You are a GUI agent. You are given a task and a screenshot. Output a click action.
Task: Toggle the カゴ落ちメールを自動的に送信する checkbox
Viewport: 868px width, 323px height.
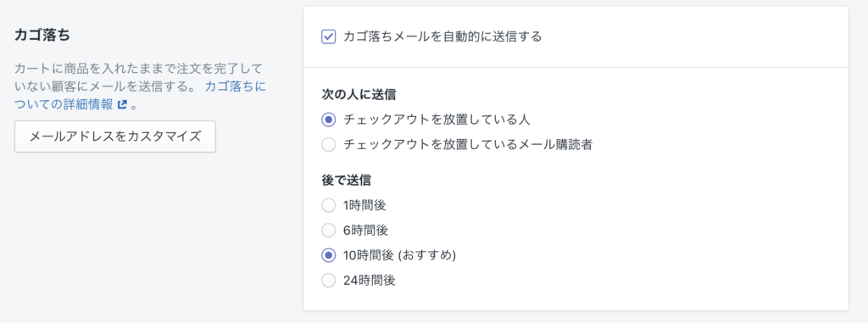pyautogui.click(x=329, y=37)
